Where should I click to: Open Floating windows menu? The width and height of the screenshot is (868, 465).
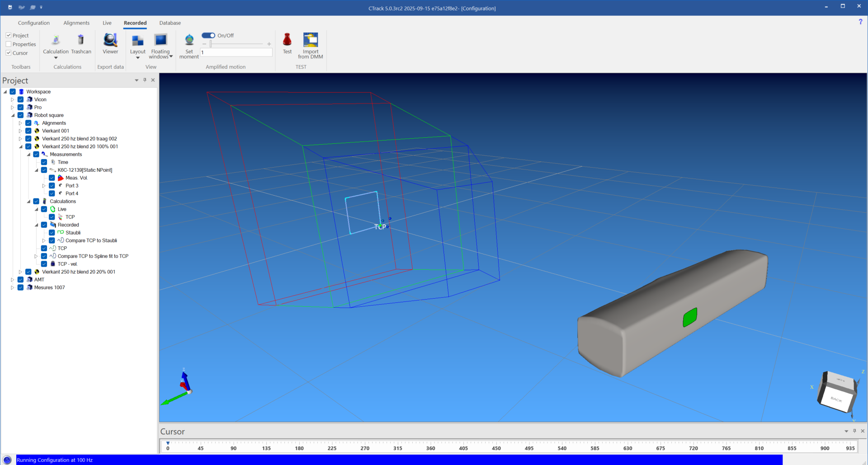pyautogui.click(x=160, y=46)
